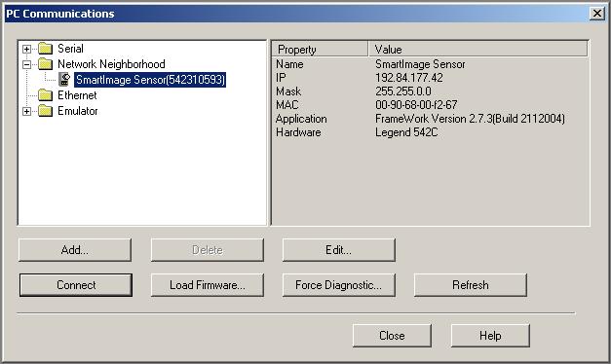Click the Emulator folder icon
The height and width of the screenshot is (364, 611).
pos(45,111)
